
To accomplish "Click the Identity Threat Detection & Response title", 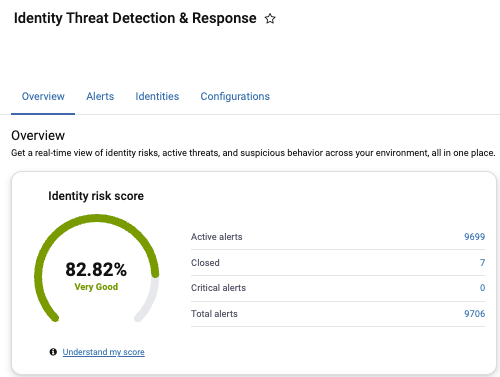I will [135, 18].
